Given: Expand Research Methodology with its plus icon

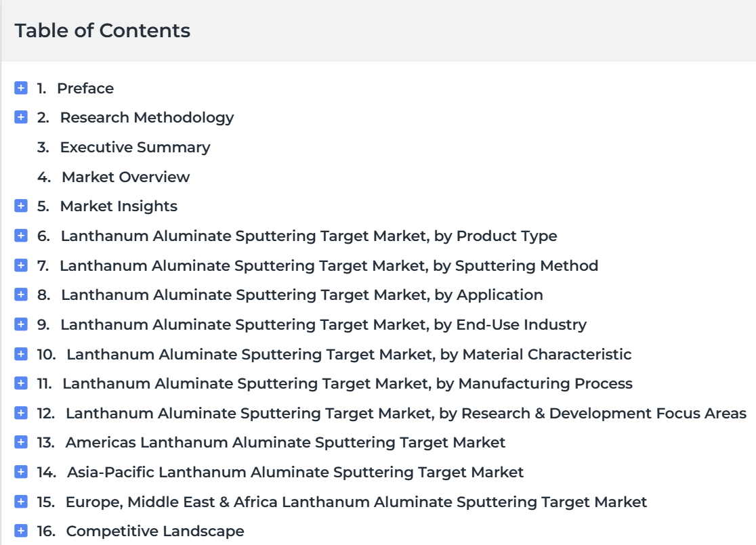Looking at the screenshot, I should [21, 117].
